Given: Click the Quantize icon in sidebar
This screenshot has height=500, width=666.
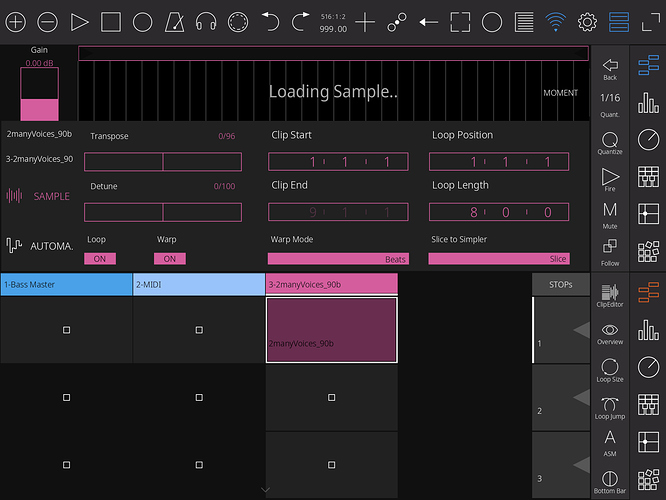Looking at the screenshot, I should click(x=610, y=141).
